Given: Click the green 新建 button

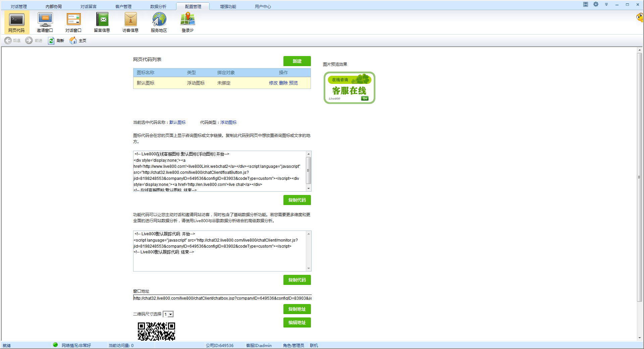Looking at the screenshot, I should pyautogui.click(x=297, y=61).
